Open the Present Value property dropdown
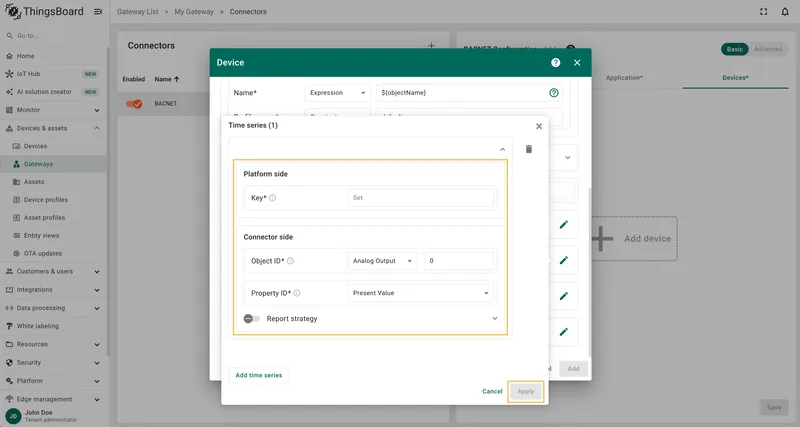800x427 pixels. point(421,293)
